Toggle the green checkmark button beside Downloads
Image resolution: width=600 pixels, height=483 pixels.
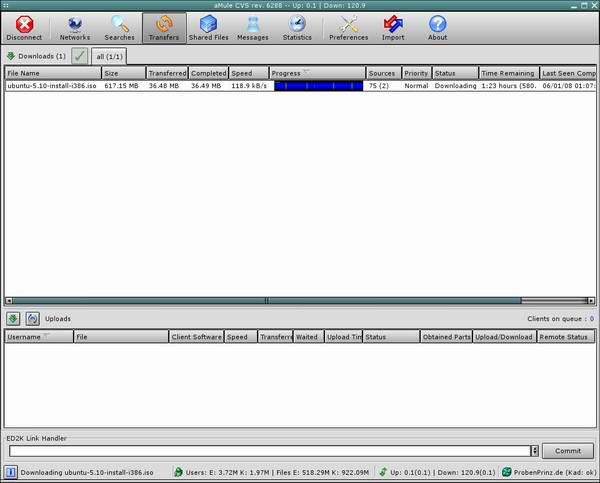tap(80, 56)
